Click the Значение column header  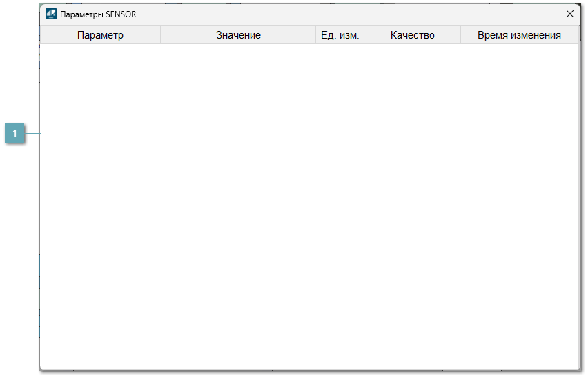tap(238, 35)
